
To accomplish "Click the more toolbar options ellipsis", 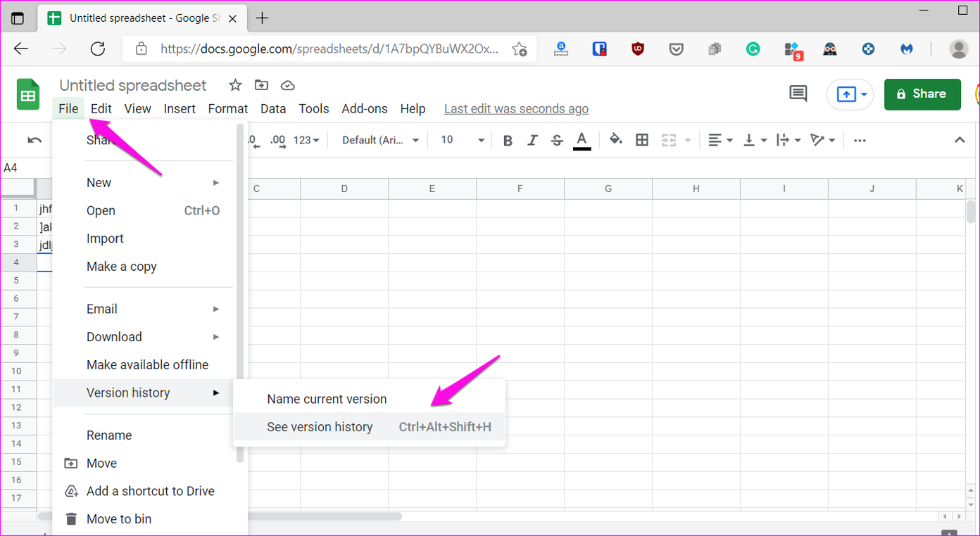I will coord(860,140).
